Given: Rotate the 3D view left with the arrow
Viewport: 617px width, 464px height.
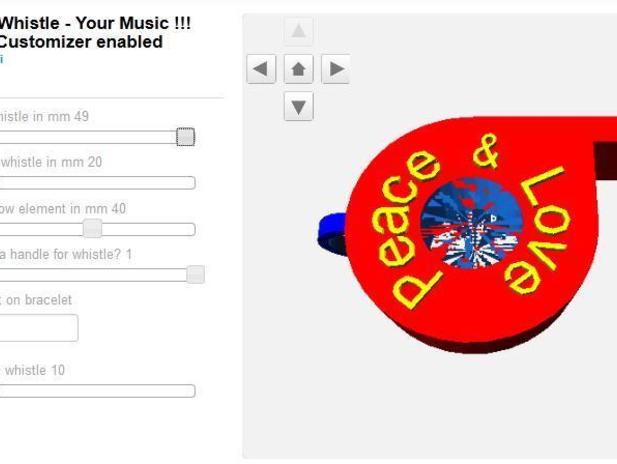Looking at the screenshot, I should [261, 69].
